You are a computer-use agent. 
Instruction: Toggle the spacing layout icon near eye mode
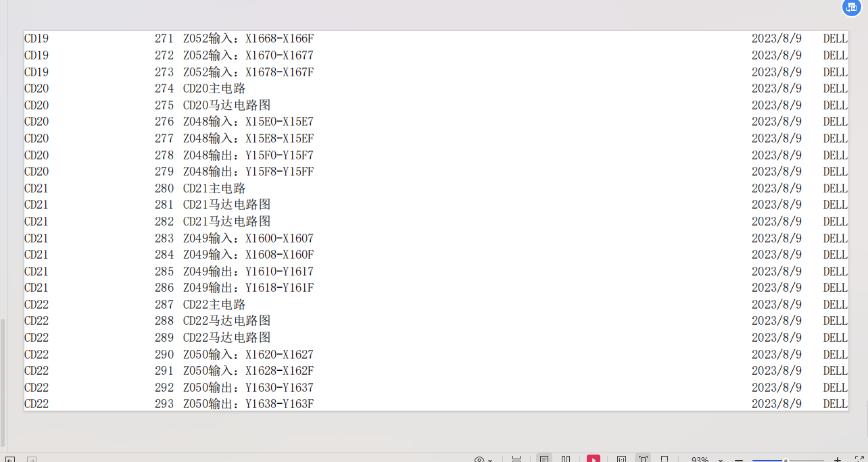click(x=516, y=459)
